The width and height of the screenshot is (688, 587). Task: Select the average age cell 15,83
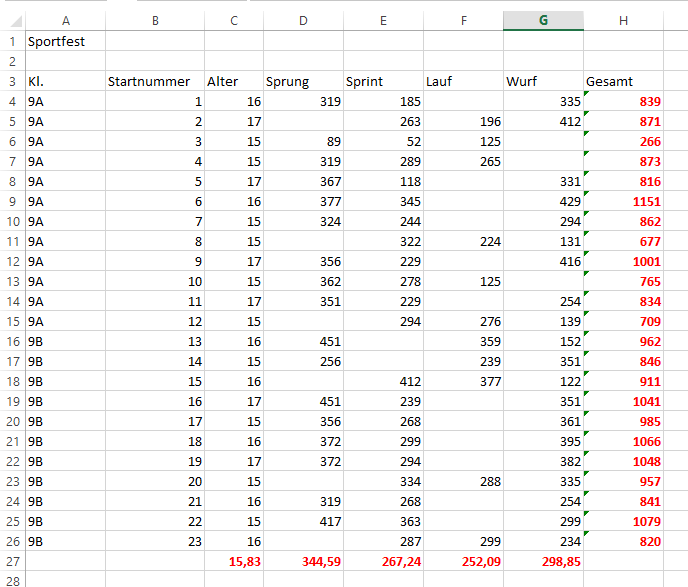(x=233, y=562)
